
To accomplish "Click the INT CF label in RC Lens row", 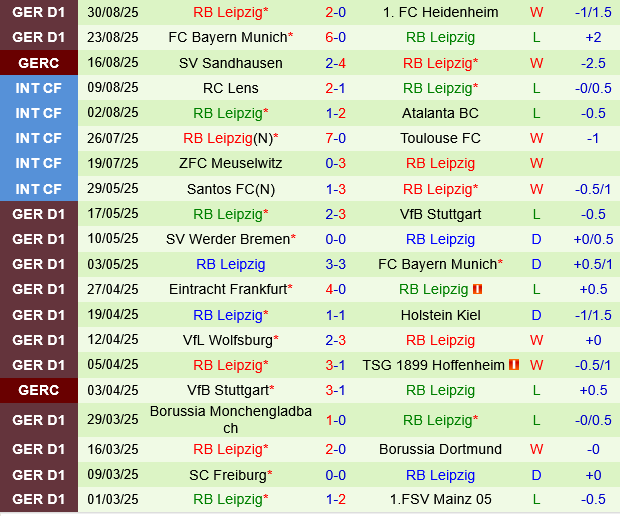I will [x=38, y=87].
